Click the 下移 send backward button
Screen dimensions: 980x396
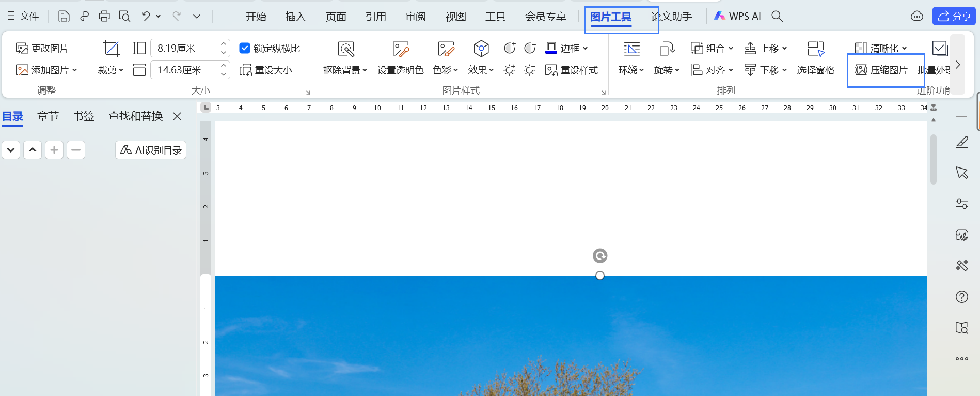point(766,70)
